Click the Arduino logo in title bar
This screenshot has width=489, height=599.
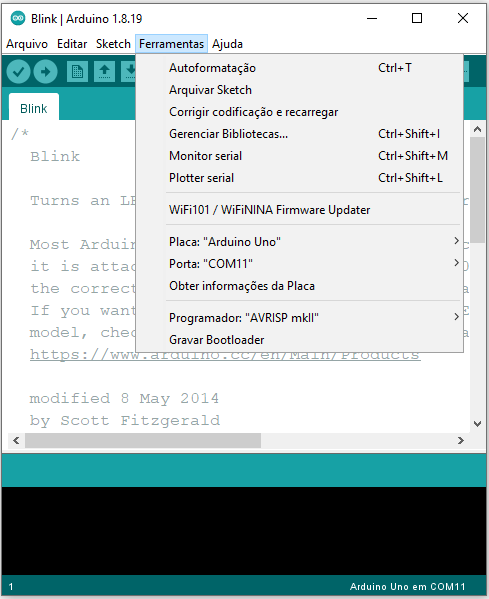click(18, 18)
